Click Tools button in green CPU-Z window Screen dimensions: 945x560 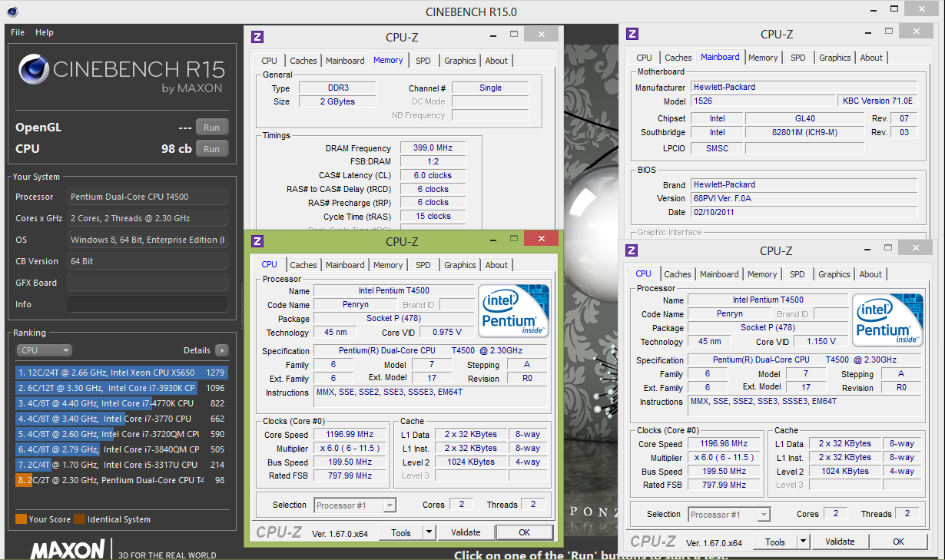pos(401,532)
